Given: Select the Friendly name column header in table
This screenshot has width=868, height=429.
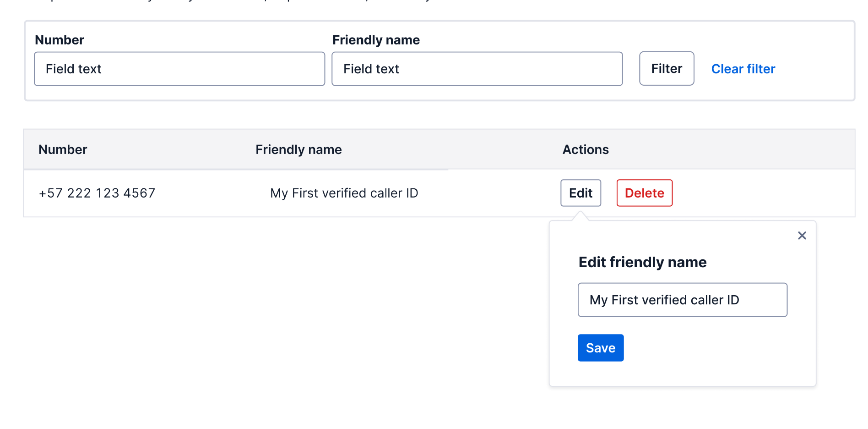Looking at the screenshot, I should pyautogui.click(x=298, y=149).
